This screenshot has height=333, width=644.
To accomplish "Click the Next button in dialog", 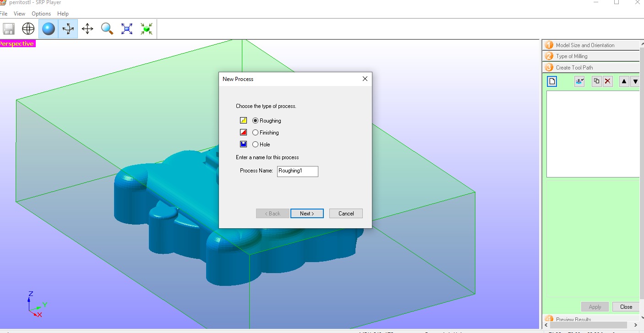I will 307,214.
